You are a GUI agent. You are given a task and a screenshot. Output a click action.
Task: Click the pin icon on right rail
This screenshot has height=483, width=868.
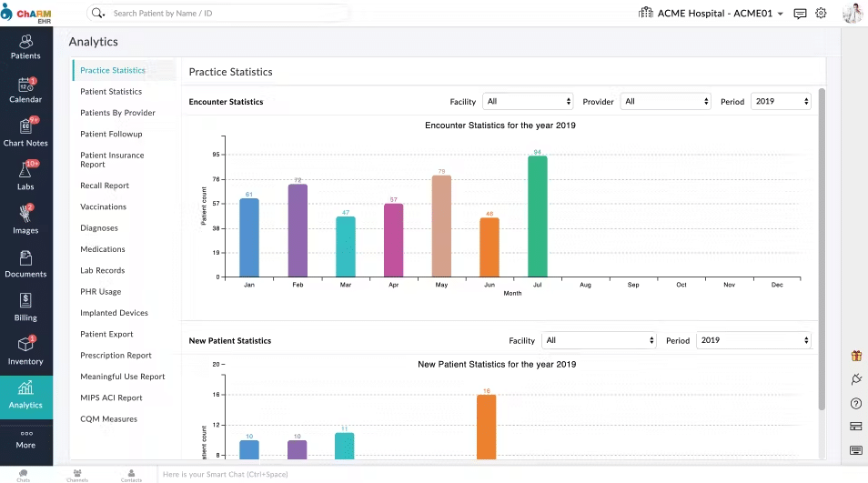click(856, 379)
